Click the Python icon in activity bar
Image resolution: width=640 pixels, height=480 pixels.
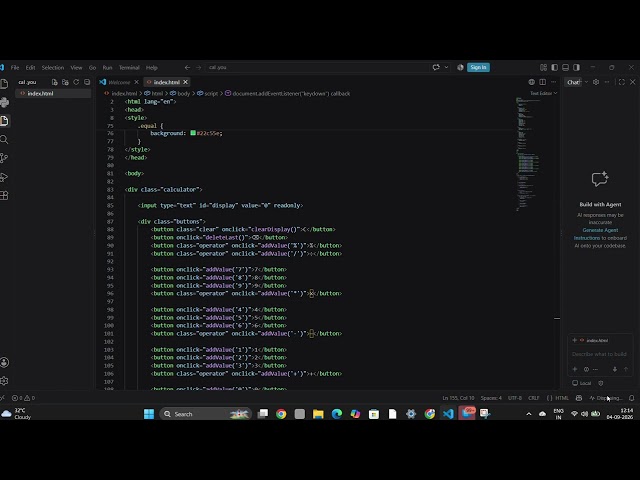click(4, 102)
